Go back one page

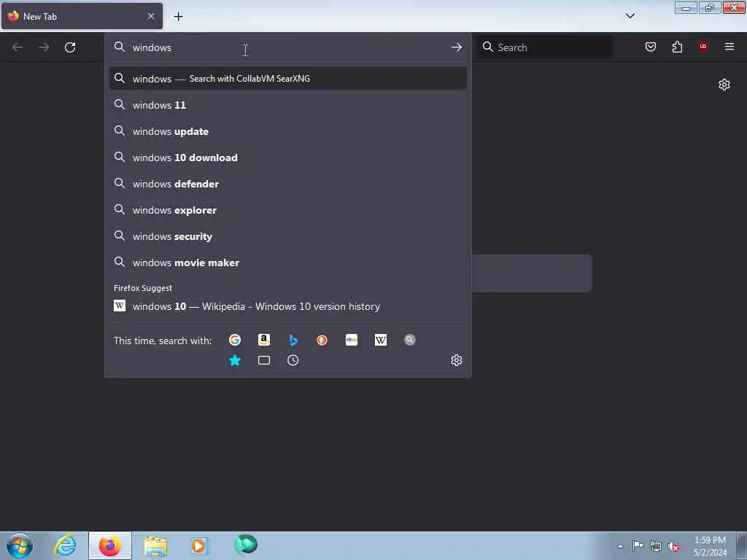click(18, 47)
